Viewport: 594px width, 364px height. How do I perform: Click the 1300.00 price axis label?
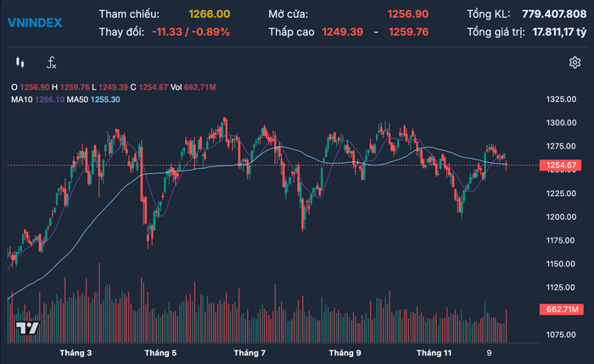tap(561, 123)
